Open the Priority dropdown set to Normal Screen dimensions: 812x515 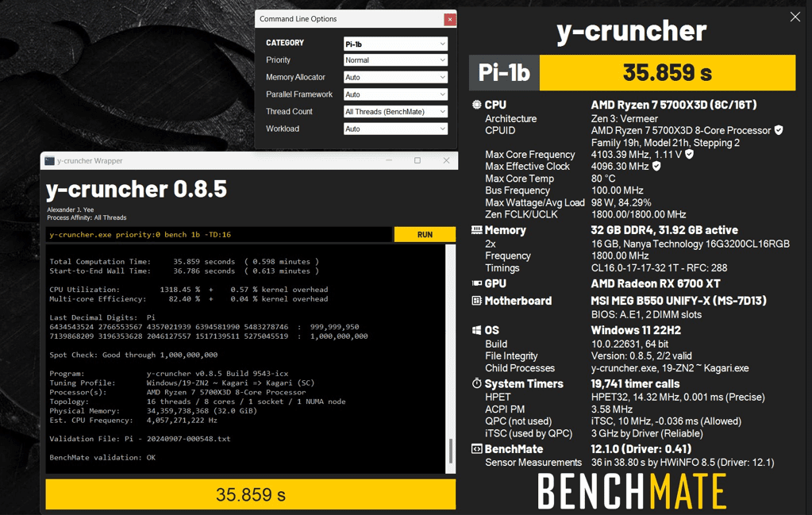click(x=395, y=60)
